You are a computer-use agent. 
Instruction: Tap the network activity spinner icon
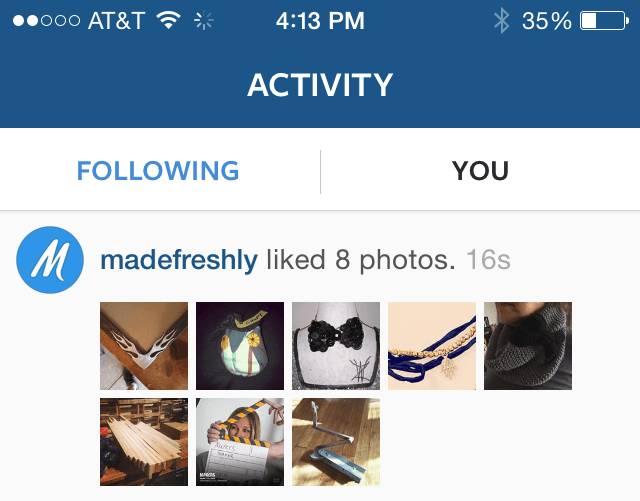coord(203,20)
